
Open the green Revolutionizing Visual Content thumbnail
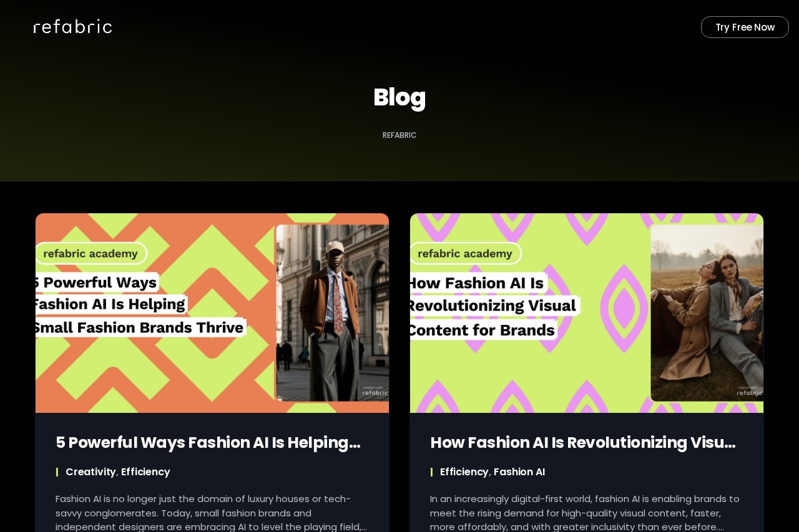pyautogui.click(x=587, y=313)
